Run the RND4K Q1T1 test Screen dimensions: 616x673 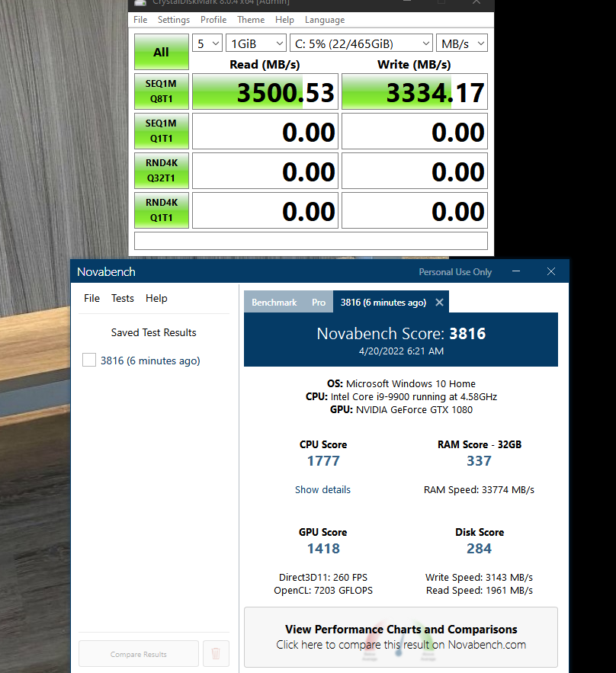coord(162,210)
